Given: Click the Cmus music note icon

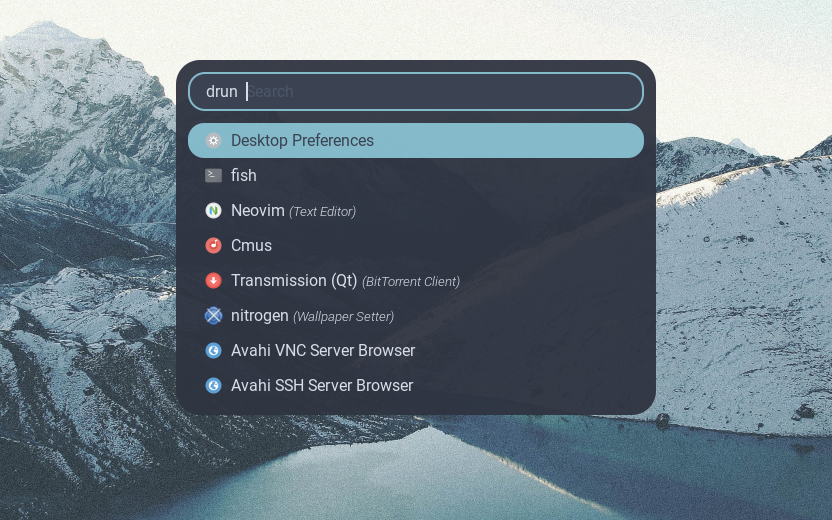Looking at the screenshot, I should pyautogui.click(x=213, y=246).
